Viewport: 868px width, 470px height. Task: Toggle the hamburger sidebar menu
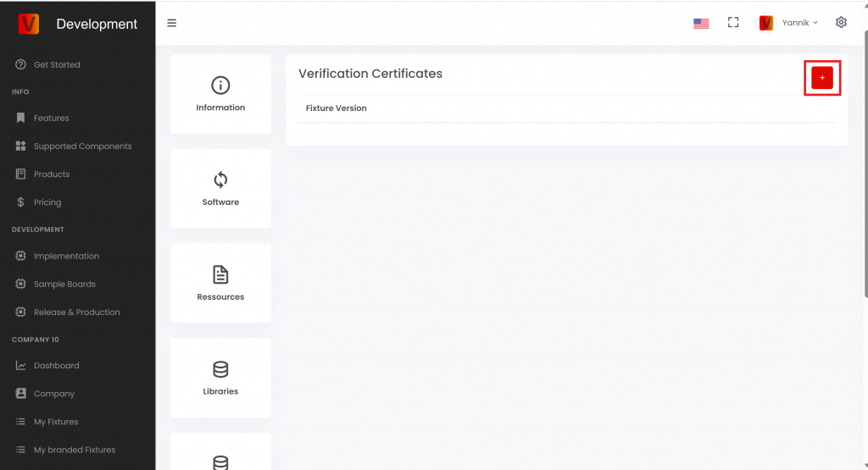pos(172,23)
